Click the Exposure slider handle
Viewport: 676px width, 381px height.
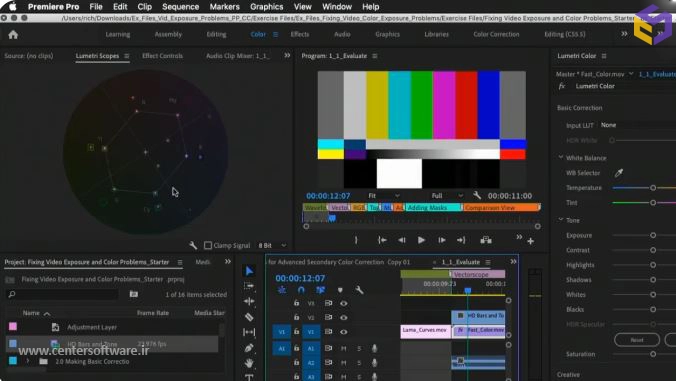653,235
